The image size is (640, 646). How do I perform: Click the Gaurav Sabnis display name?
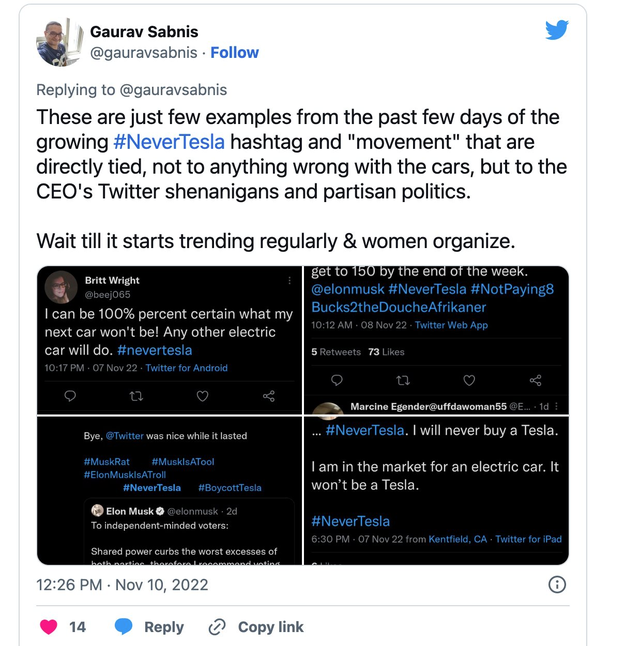pos(144,32)
